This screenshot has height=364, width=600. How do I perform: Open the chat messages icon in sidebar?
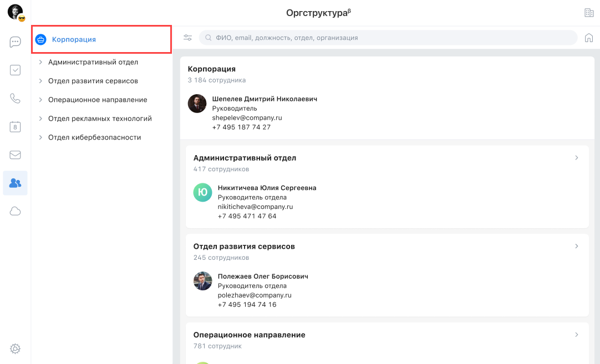(16, 42)
